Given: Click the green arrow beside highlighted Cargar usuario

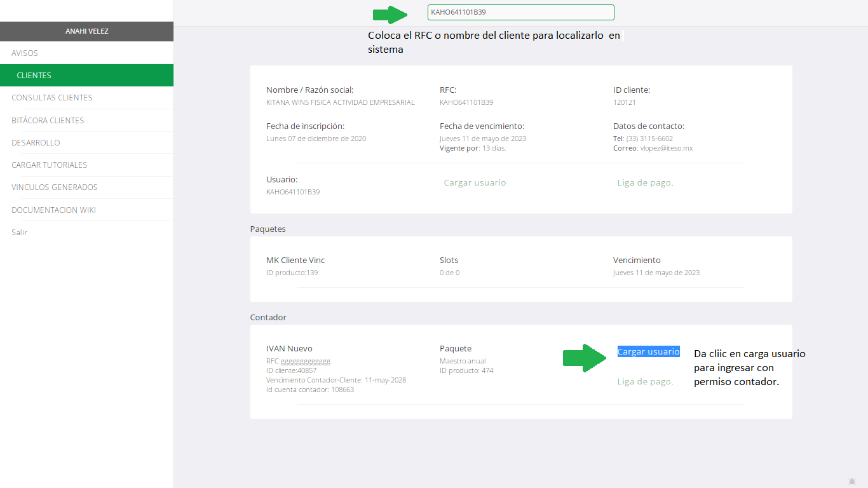Looking at the screenshot, I should pos(585,358).
